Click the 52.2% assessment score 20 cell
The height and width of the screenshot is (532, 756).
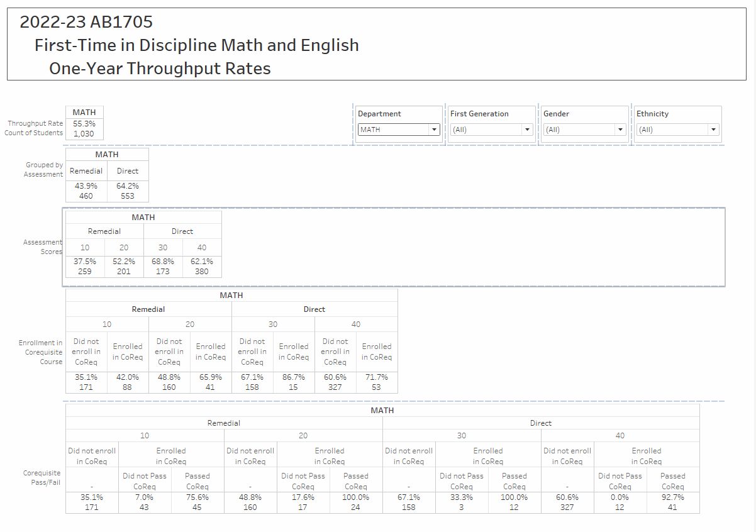pyautogui.click(x=124, y=262)
